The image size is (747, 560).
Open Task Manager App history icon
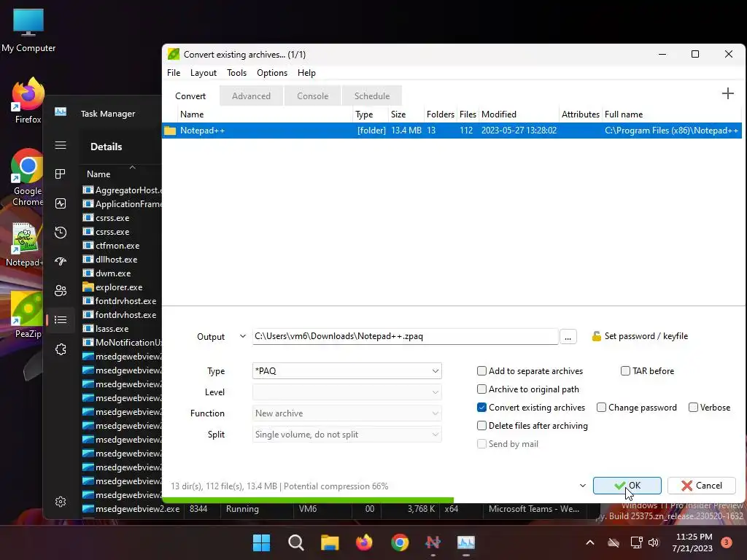pyautogui.click(x=61, y=233)
